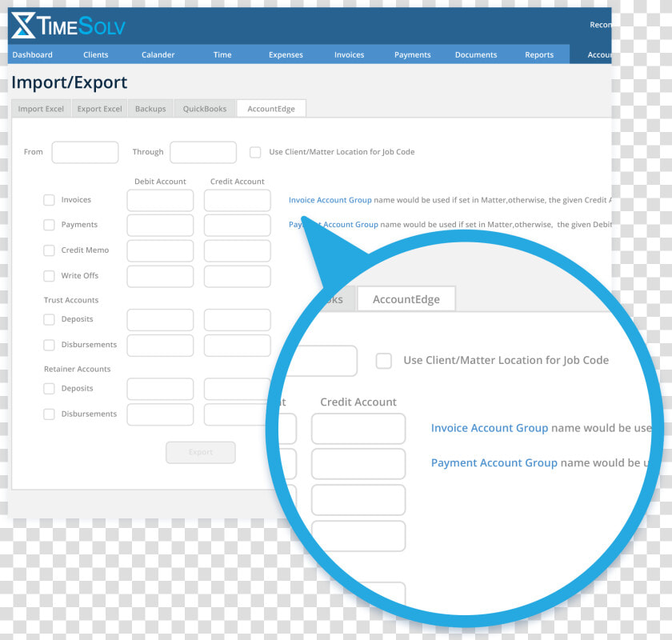
Task: Click the Retainer Accounts section label
Action: (77, 369)
